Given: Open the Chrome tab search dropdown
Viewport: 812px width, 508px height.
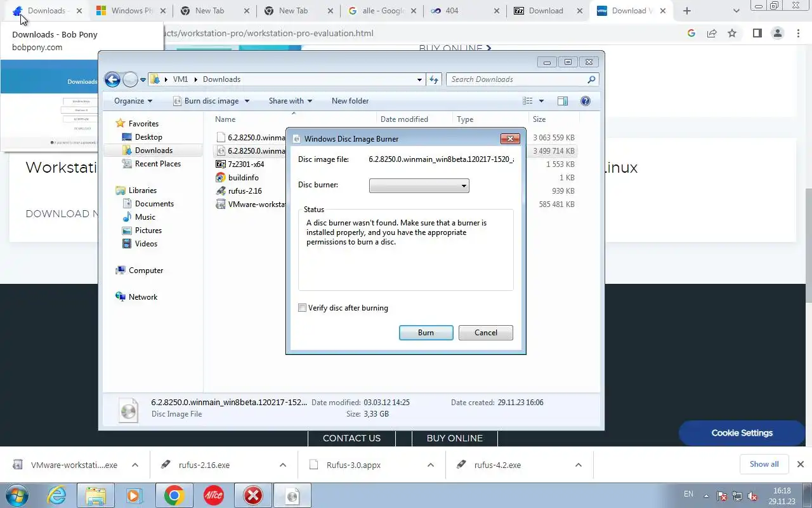Looking at the screenshot, I should tap(737, 11).
